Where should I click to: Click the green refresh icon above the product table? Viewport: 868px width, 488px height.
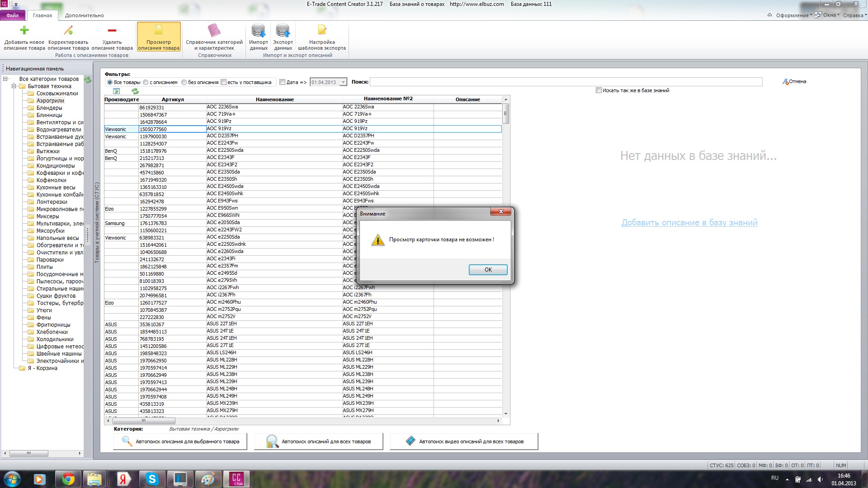pyautogui.click(x=135, y=91)
